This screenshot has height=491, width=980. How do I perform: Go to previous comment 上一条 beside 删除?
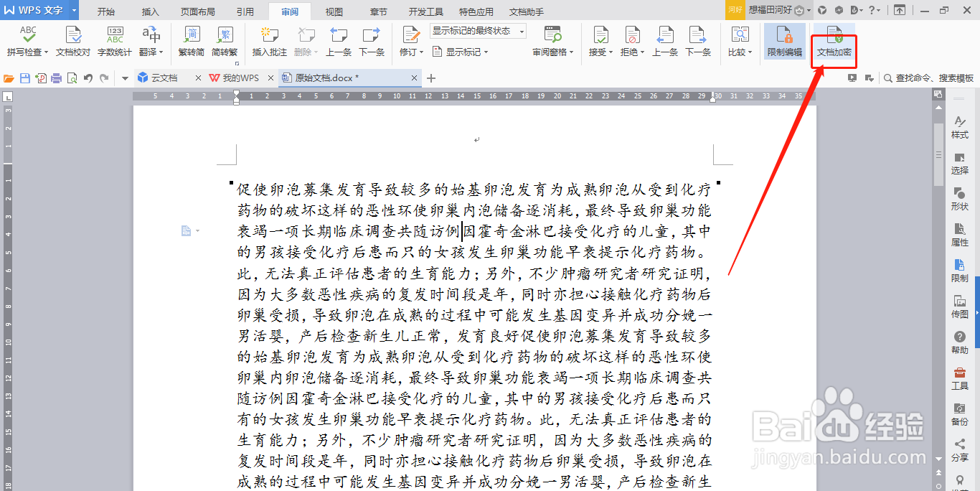(339, 41)
